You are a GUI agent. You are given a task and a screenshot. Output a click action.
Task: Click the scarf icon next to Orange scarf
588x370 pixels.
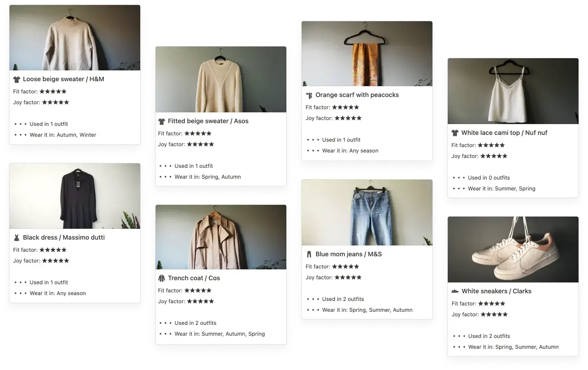(309, 95)
